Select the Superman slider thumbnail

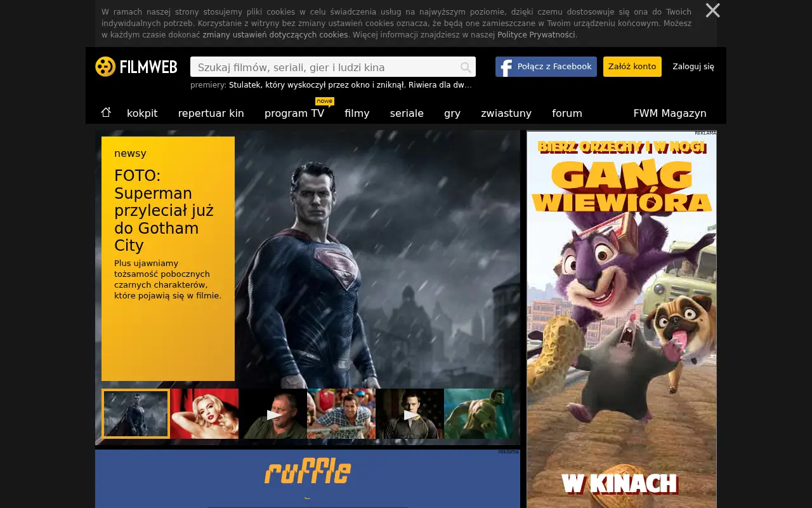[x=136, y=414]
